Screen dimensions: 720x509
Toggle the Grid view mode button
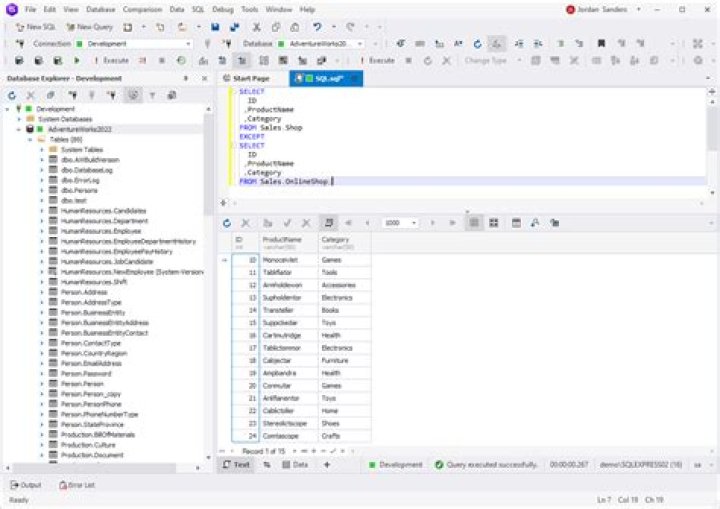coord(474,223)
